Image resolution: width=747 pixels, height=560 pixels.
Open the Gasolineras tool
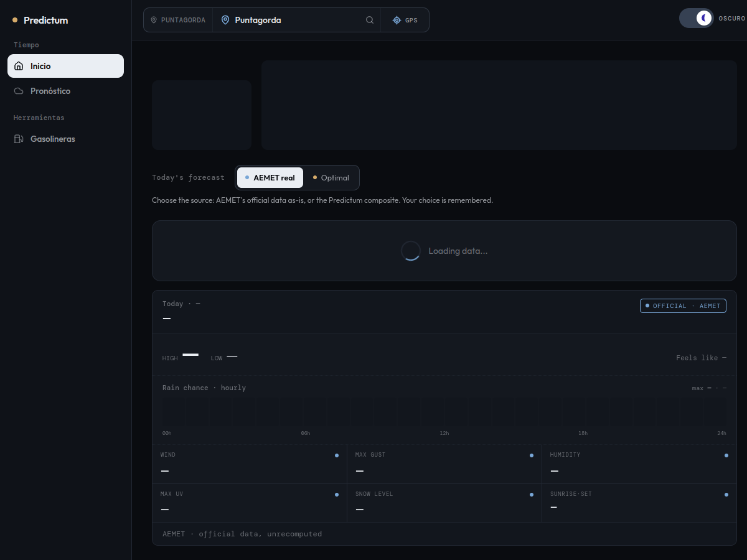65,139
